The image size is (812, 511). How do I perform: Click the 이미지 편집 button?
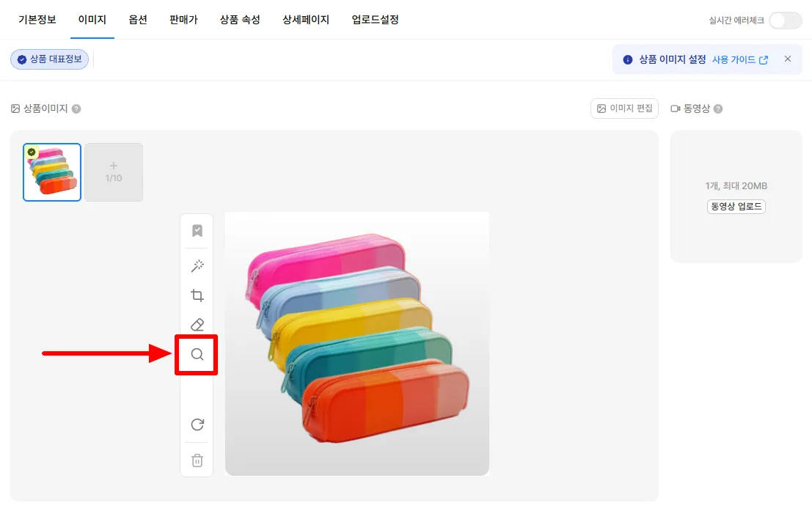coord(624,109)
